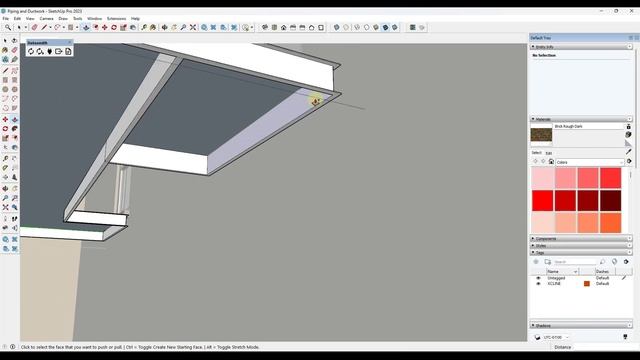Open the Edit menu
The image size is (640, 360).
coord(17,19)
